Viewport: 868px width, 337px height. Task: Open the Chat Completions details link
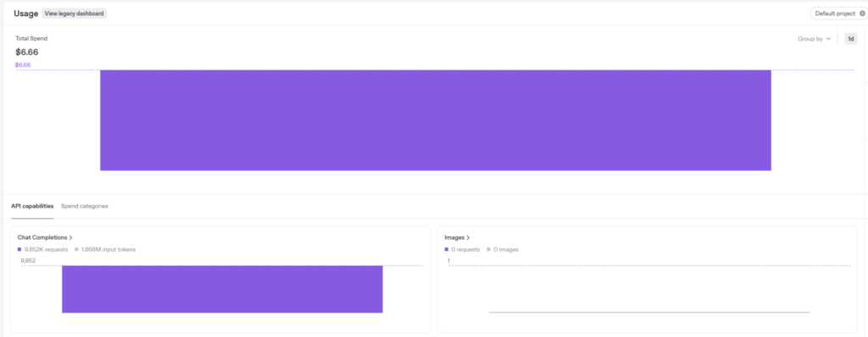tap(45, 237)
